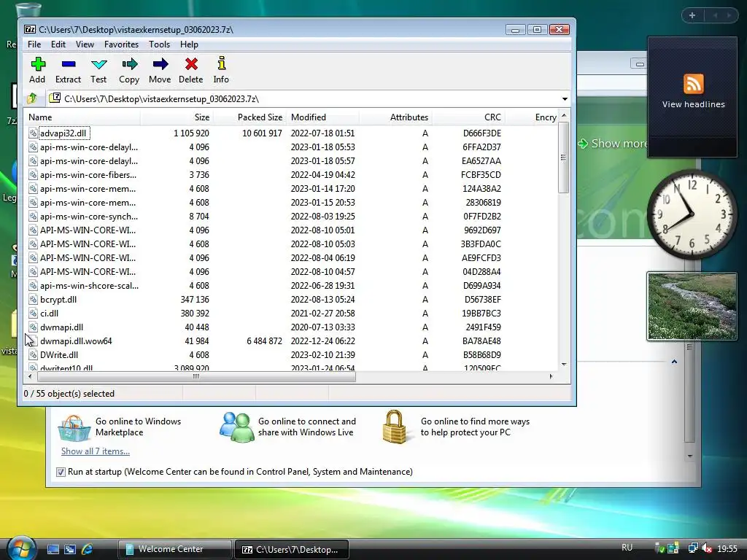Image resolution: width=747 pixels, height=560 pixels.
Task: Sort by the CRC column header
Action: point(468,117)
